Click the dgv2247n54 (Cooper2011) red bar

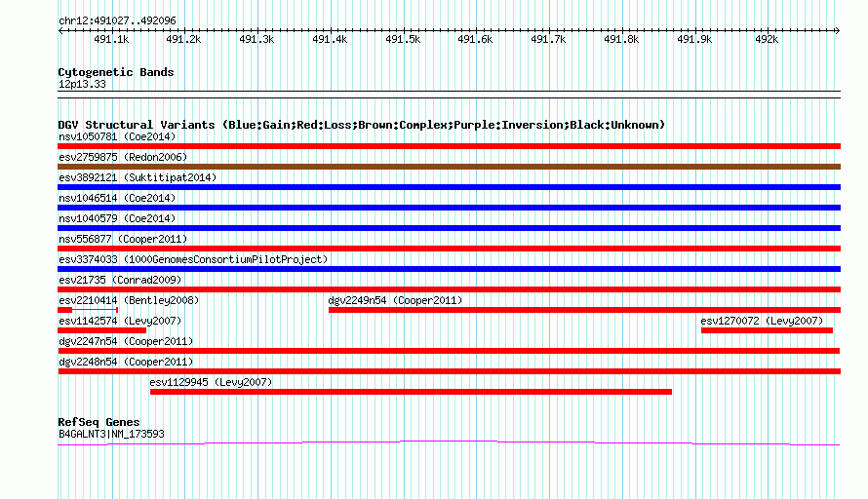coord(449,351)
